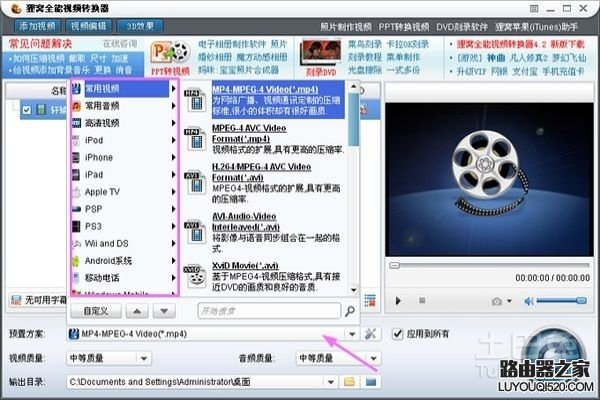
Task: Click the 自定义 button
Action: coord(96,311)
